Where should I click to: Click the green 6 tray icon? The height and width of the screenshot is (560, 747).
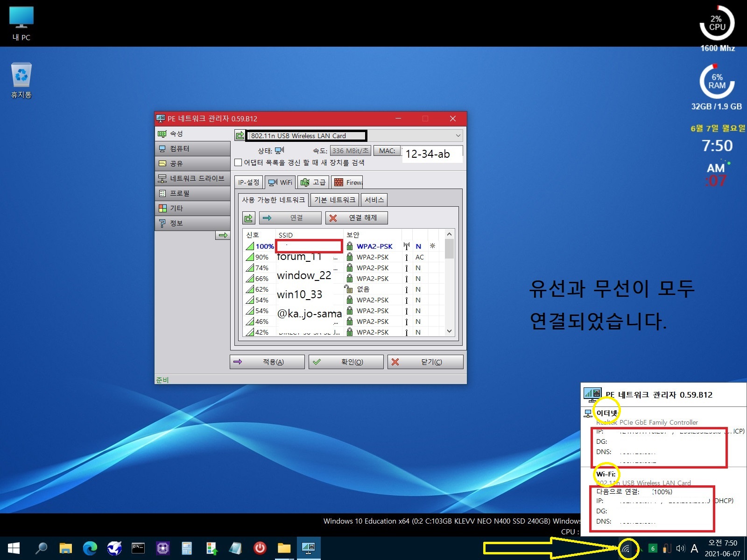click(x=653, y=548)
